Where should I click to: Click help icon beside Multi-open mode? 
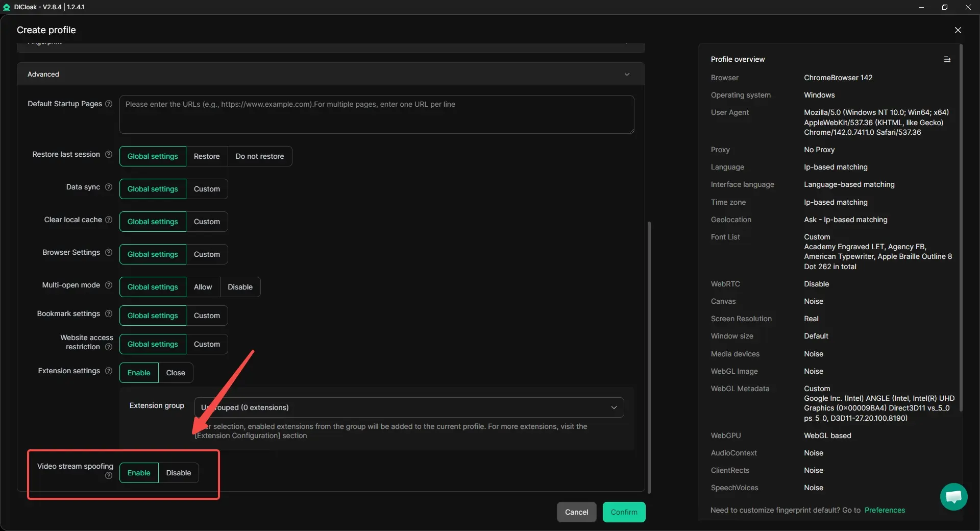tap(109, 285)
